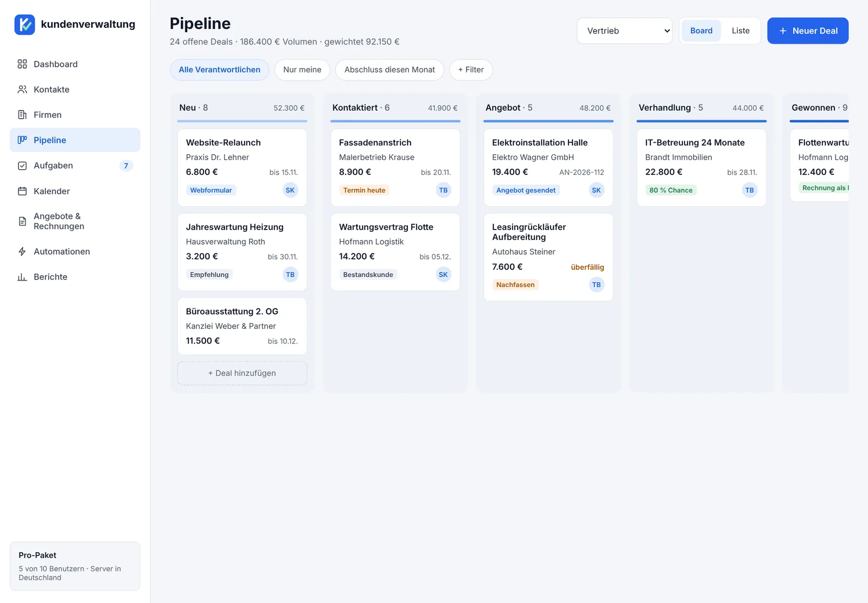Click the Kalender calendar icon
This screenshot has width=868, height=603.
(22, 191)
